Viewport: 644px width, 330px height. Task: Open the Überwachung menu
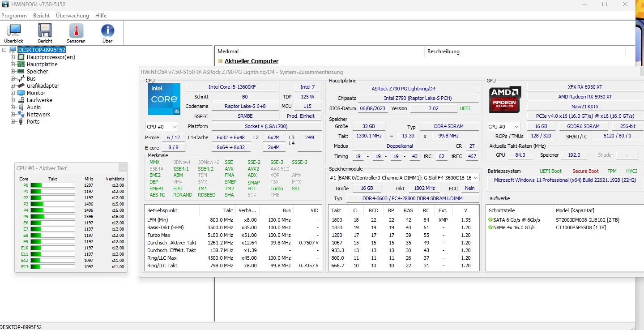pos(73,16)
